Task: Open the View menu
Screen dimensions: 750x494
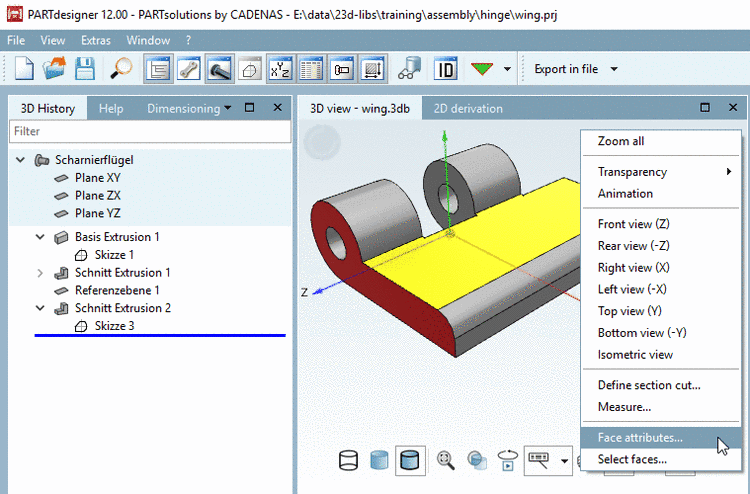Action: pyautogui.click(x=53, y=41)
